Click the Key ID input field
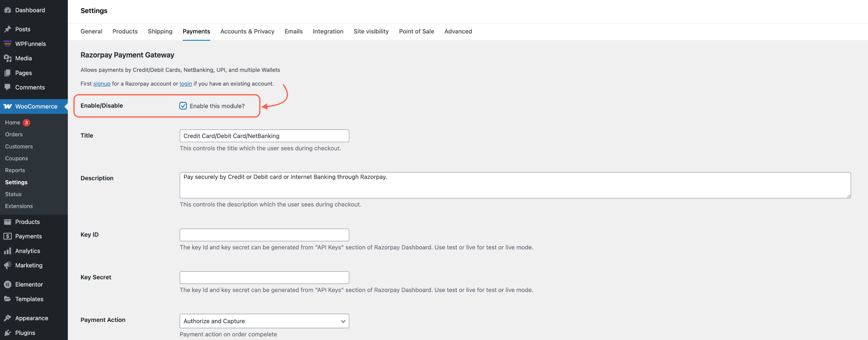The width and height of the screenshot is (868, 340). (264, 235)
